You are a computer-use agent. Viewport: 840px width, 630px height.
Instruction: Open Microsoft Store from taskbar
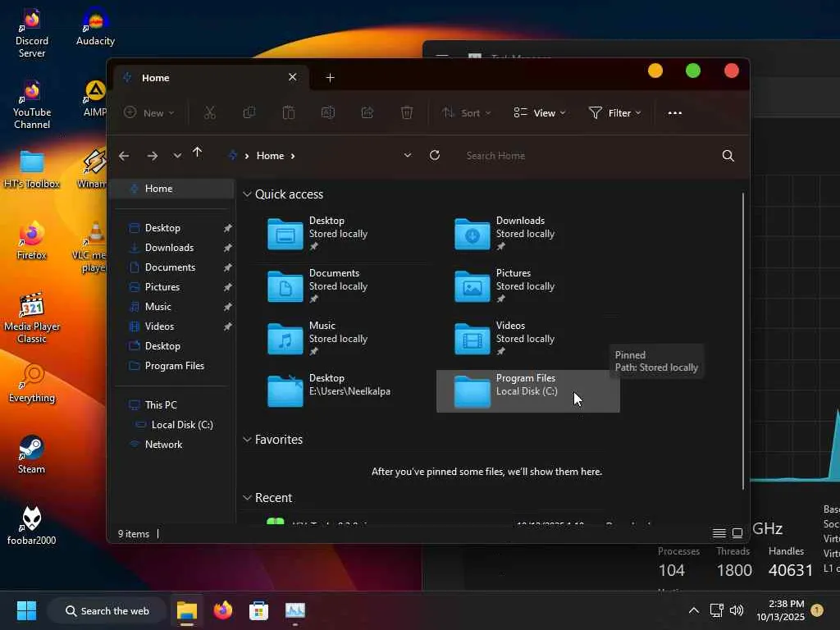click(x=258, y=610)
